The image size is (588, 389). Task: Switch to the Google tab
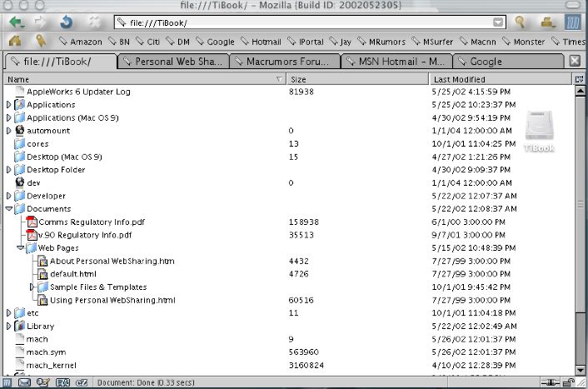click(509, 62)
